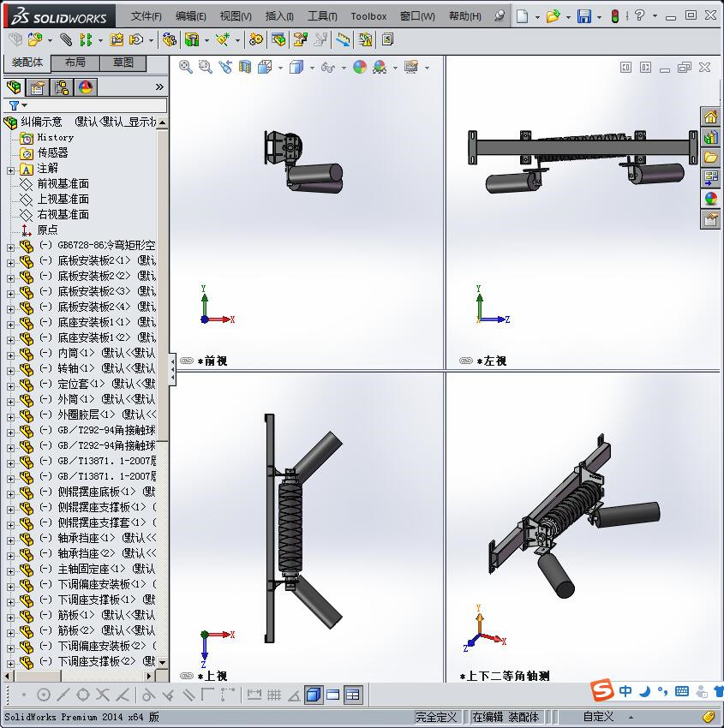724x728 pixels.
Task: Expand the manager tabs chevron
Action: pos(159,87)
